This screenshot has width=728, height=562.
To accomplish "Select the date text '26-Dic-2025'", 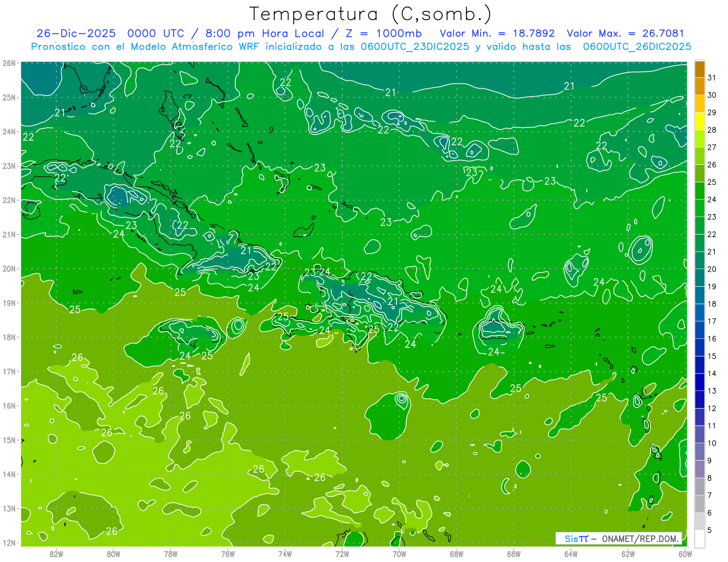I will (75, 33).
